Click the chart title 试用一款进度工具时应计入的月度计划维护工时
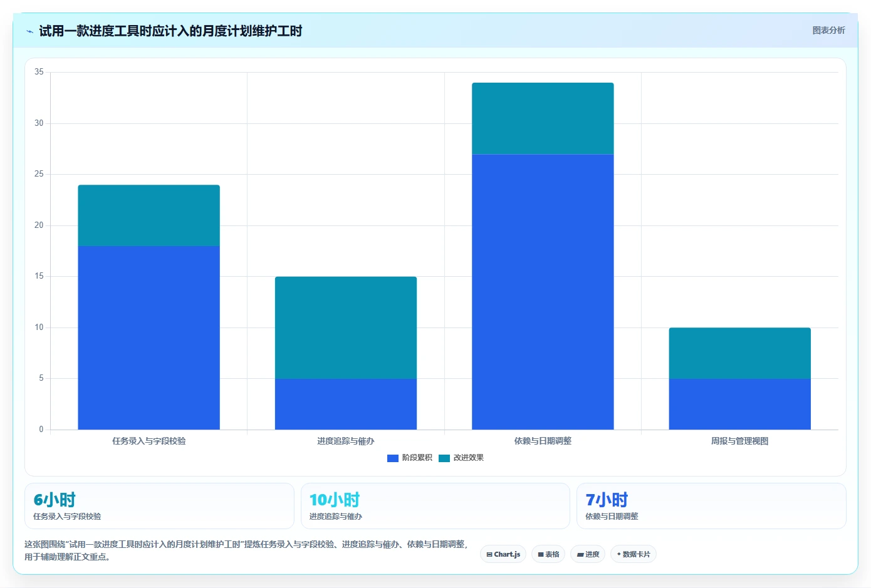The image size is (871, 588). (170, 31)
